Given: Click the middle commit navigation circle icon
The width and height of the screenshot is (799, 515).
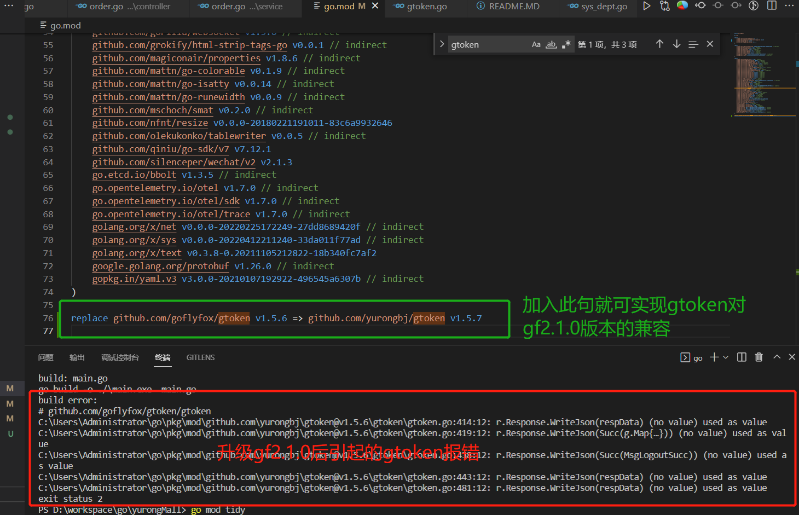Looking at the screenshot, I should click(718, 6).
